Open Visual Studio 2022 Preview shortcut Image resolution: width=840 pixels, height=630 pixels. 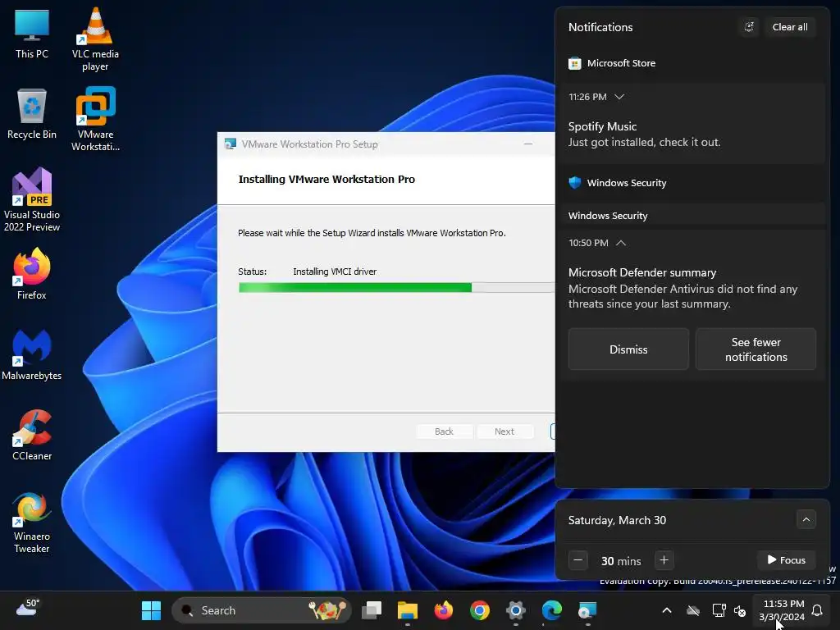(32, 199)
